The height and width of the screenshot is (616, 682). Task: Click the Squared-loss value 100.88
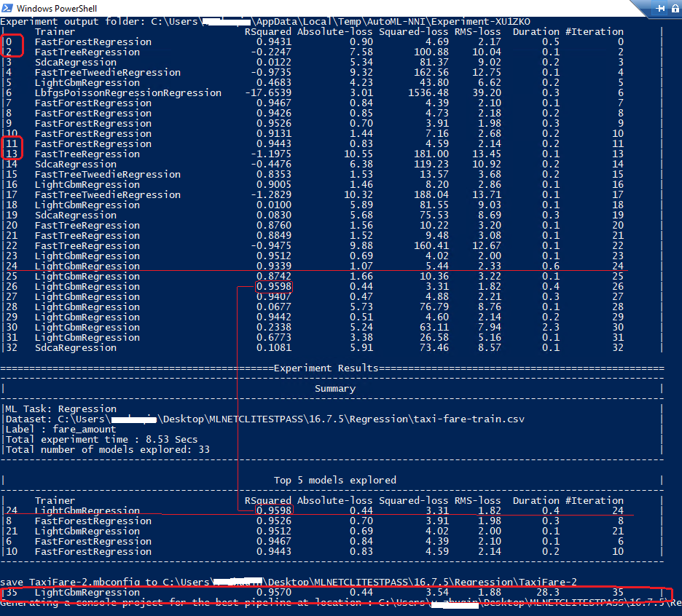pos(431,52)
